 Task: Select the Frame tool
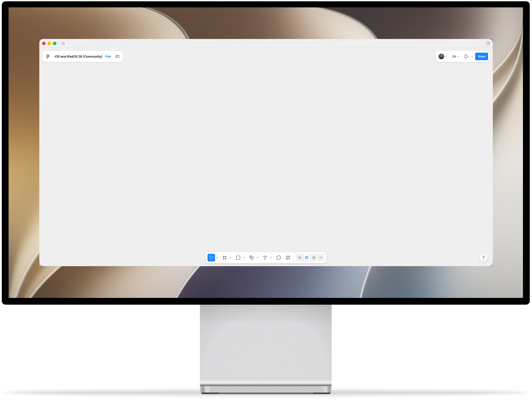(225, 258)
